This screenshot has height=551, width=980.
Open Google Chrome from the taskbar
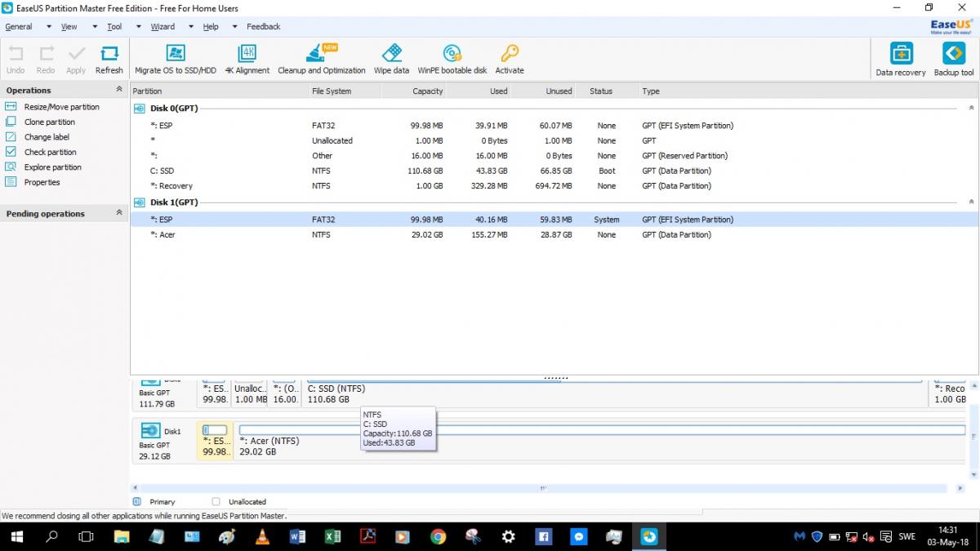pyautogui.click(x=438, y=536)
